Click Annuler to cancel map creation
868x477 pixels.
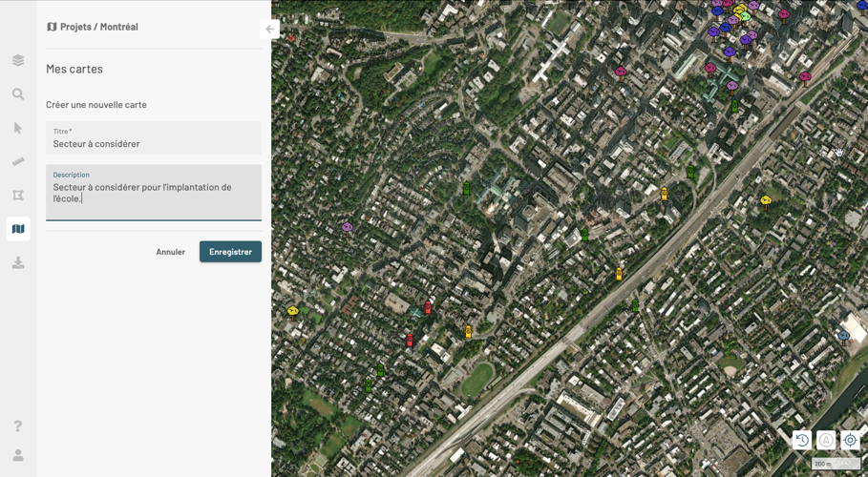click(x=171, y=252)
